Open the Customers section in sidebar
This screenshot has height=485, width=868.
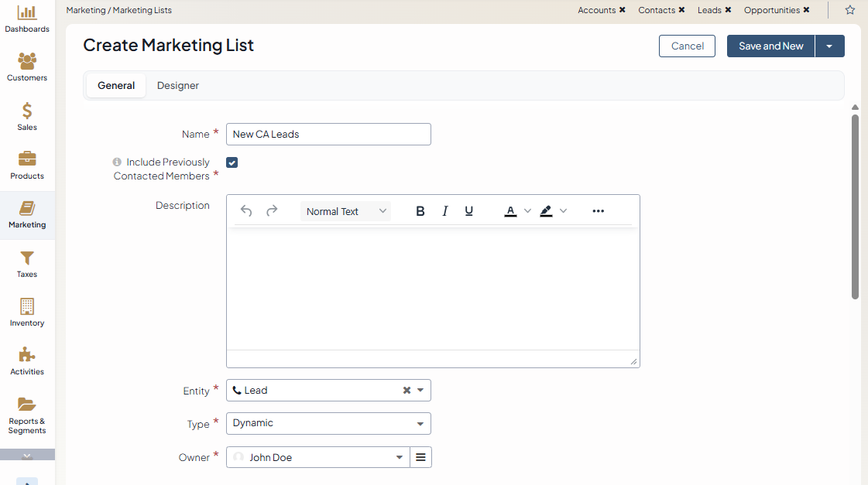(27, 67)
